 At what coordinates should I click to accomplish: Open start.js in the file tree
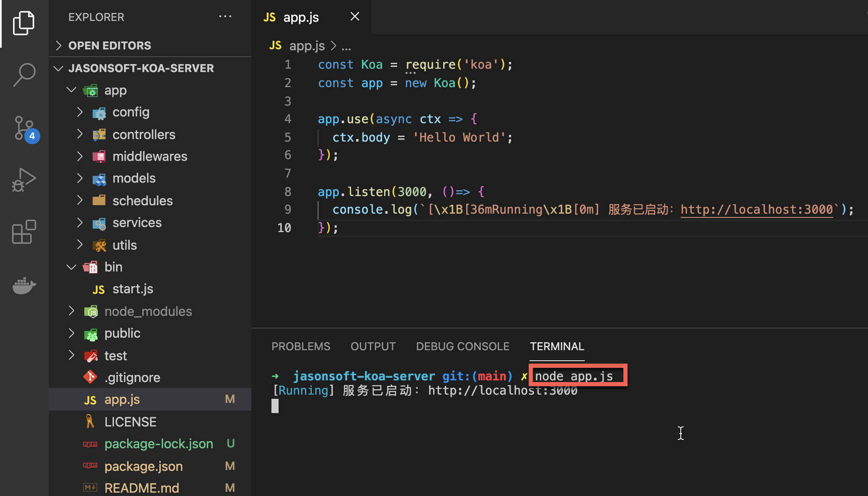[x=132, y=289]
